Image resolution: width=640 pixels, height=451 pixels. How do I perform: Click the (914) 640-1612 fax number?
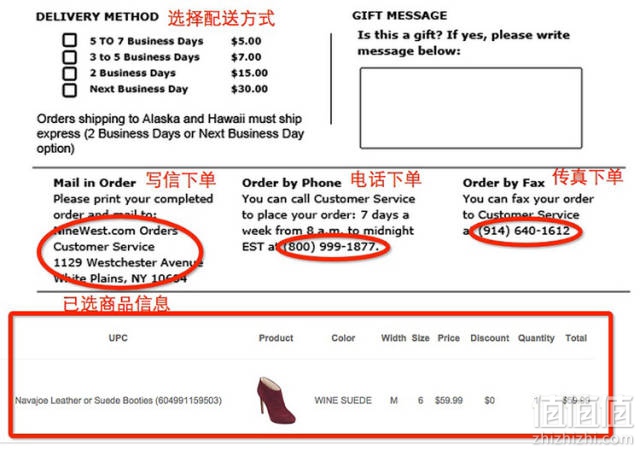(x=524, y=231)
